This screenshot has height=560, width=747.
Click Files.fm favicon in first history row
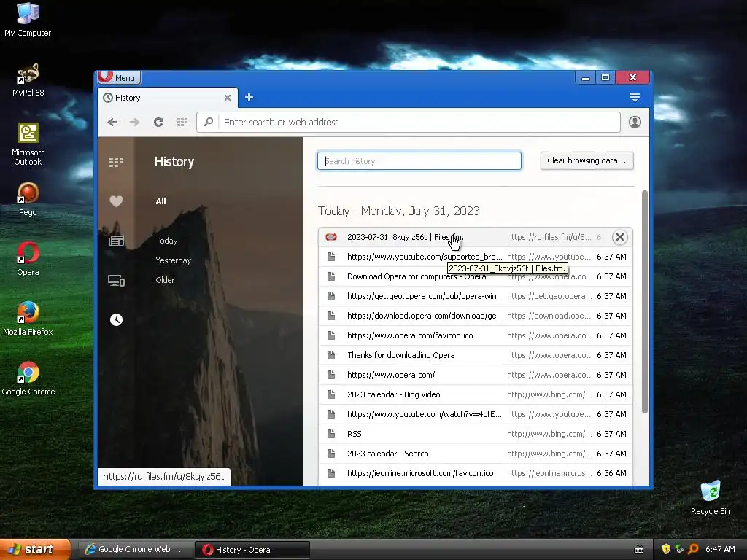[331, 237]
